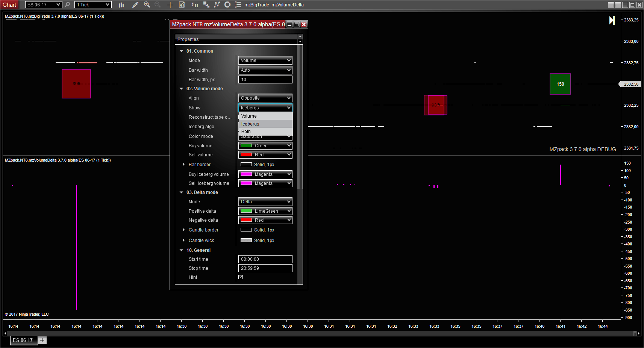Select the crosshair cursor icon

[x=170, y=5]
